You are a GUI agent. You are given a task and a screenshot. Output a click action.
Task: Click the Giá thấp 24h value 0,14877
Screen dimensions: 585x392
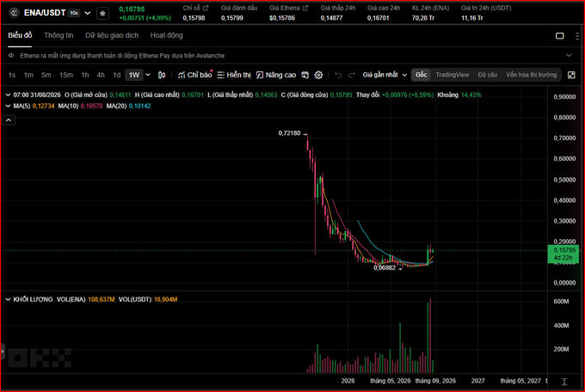tap(331, 18)
